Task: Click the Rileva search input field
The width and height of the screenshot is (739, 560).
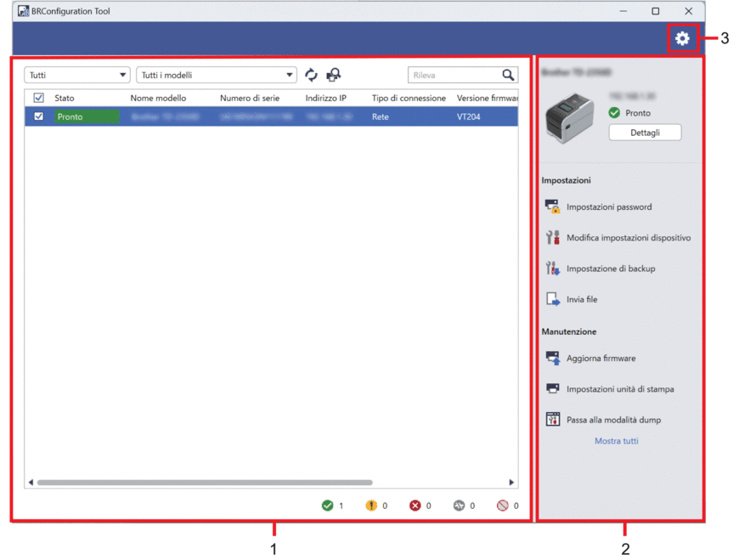Action: click(454, 75)
